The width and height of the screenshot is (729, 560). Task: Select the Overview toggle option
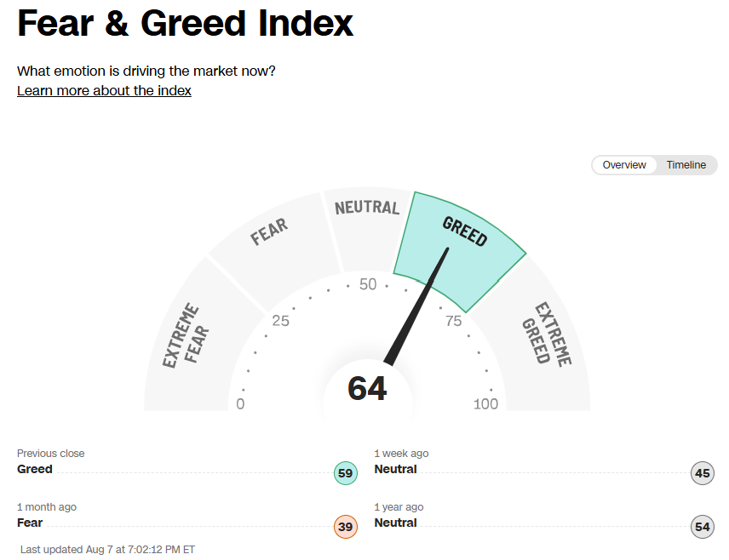pos(624,165)
